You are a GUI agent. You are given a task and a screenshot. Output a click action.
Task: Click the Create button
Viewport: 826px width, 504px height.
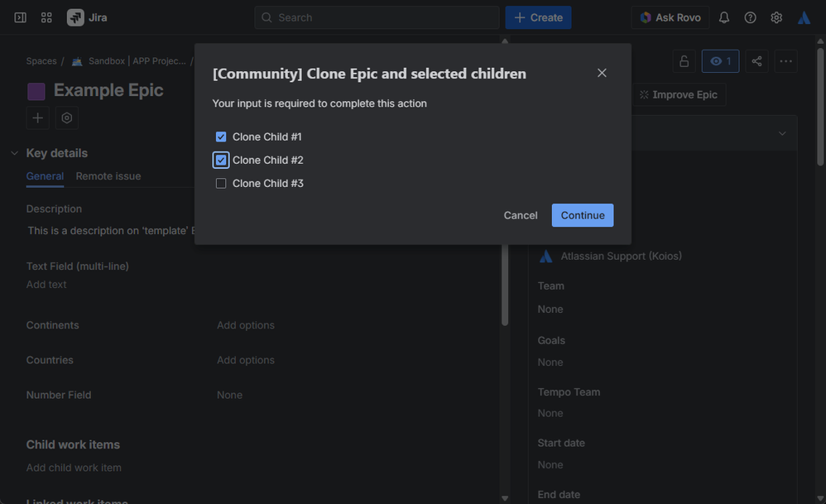[x=538, y=17]
